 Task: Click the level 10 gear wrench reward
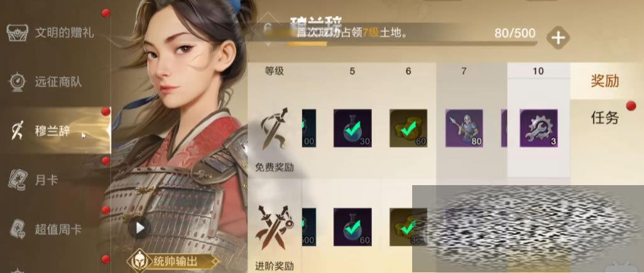tap(538, 128)
